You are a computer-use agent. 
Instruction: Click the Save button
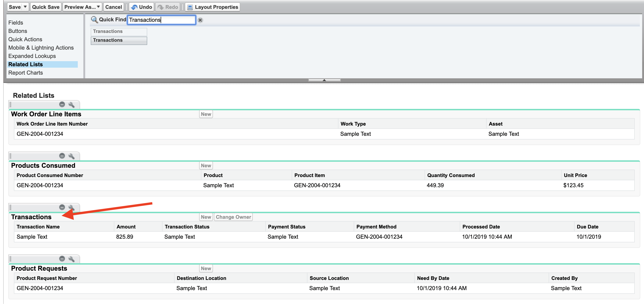(x=15, y=7)
